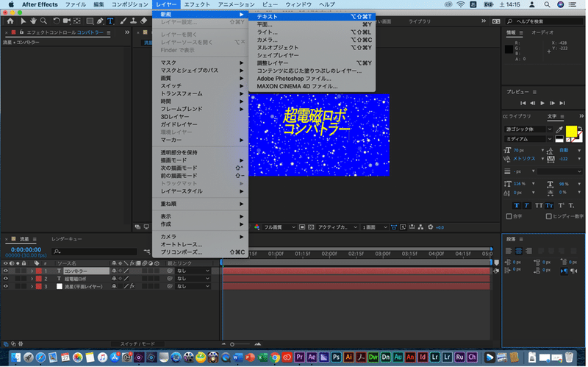Select the Clone Stamp tool
Screen dimensions: 588x367
coord(133,21)
